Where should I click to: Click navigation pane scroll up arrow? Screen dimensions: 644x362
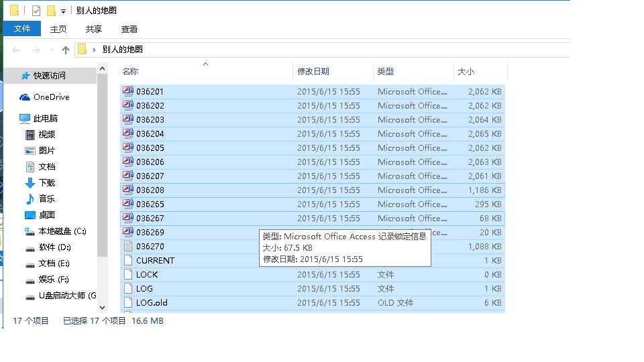[x=102, y=68]
